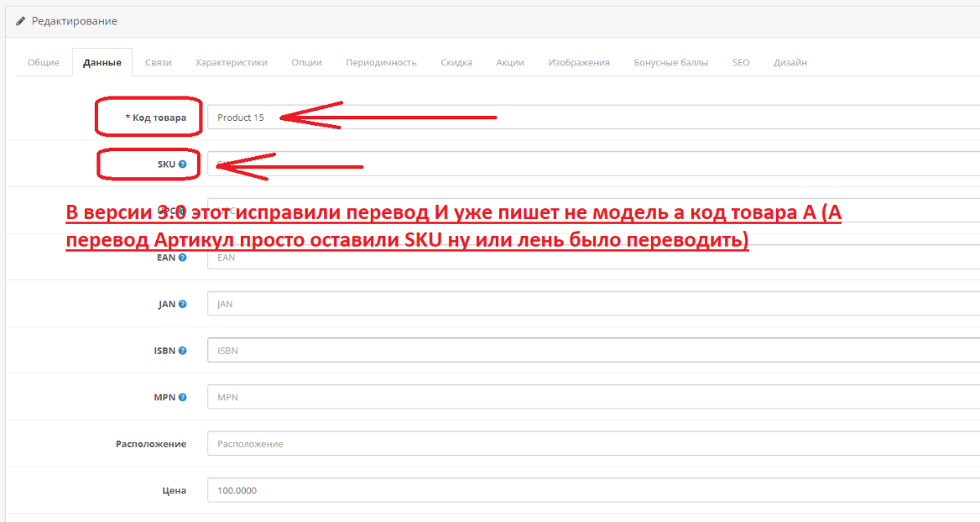Image resolution: width=980 pixels, height=522 pixels.
Task: Go to the Опции tab
Action: (306, 62)
